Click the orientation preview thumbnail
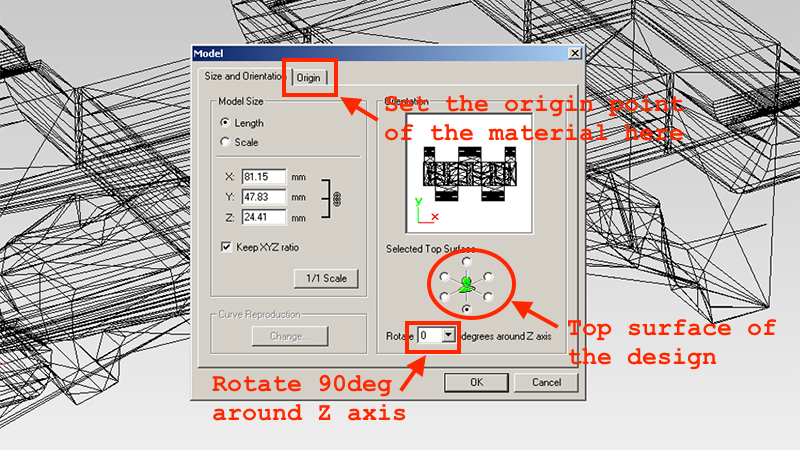 pos(469,173)
